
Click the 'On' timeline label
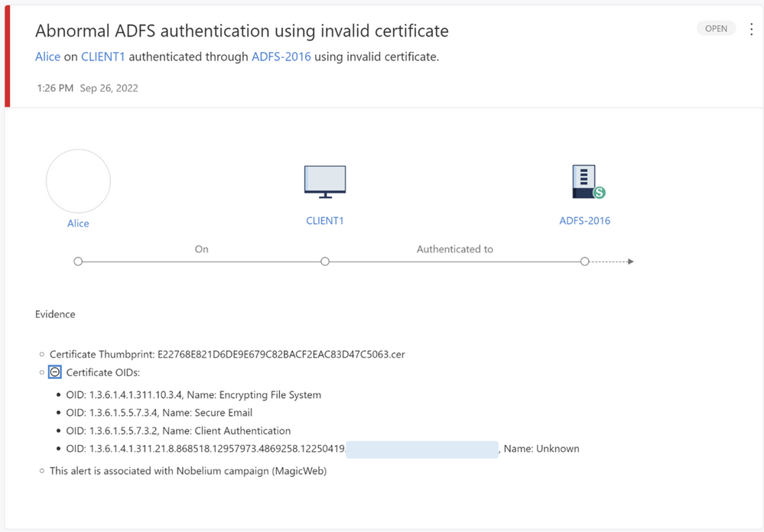(202, 249)
